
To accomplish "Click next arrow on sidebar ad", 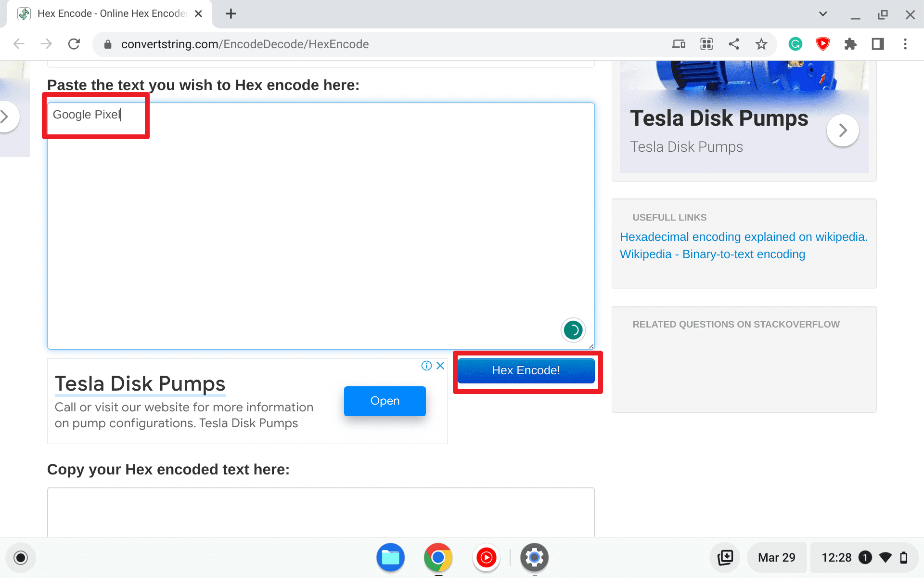I will coord(843,130).
